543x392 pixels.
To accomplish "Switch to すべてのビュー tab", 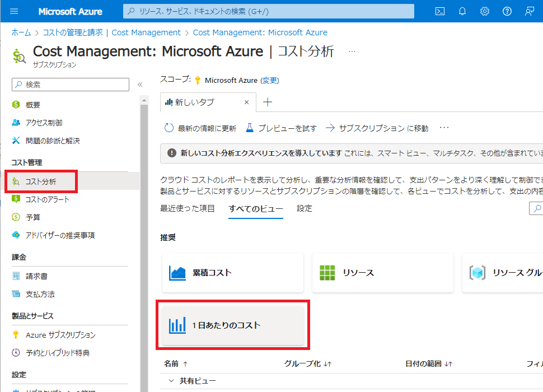I will coord(256,208).
